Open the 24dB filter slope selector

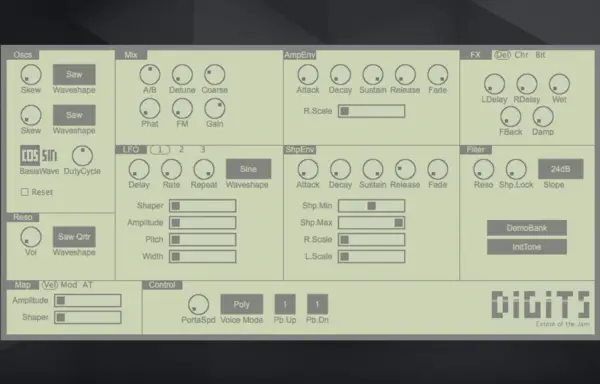click(x=561, y=169)
